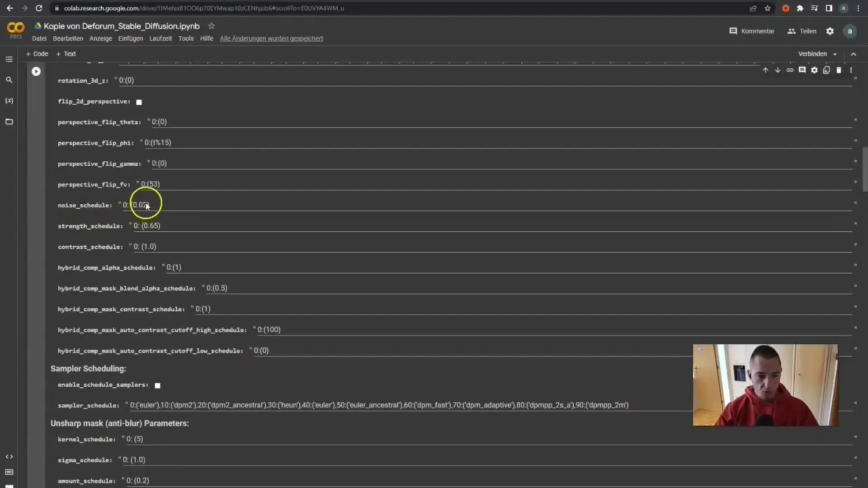Open the code snippets icon

tap(9, 457)
